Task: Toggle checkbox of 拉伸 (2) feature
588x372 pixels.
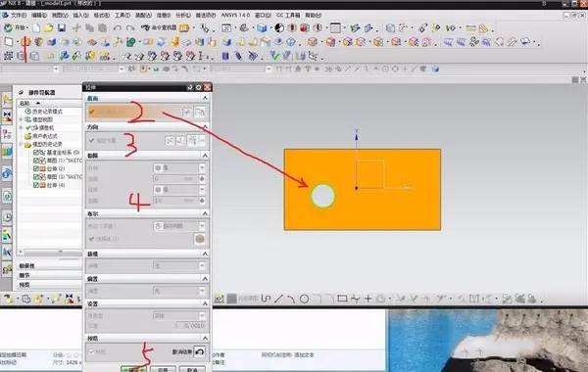Action: [x=36, y=169]
